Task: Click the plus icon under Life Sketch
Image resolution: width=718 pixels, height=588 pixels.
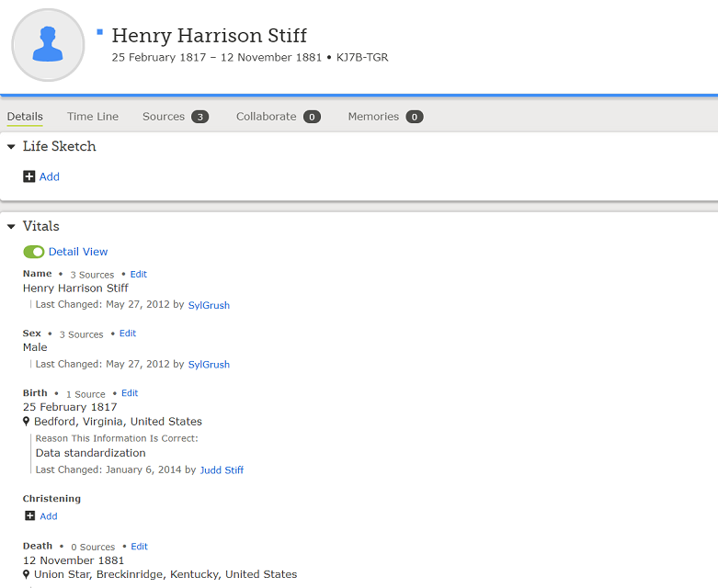Action: [29, 176]
